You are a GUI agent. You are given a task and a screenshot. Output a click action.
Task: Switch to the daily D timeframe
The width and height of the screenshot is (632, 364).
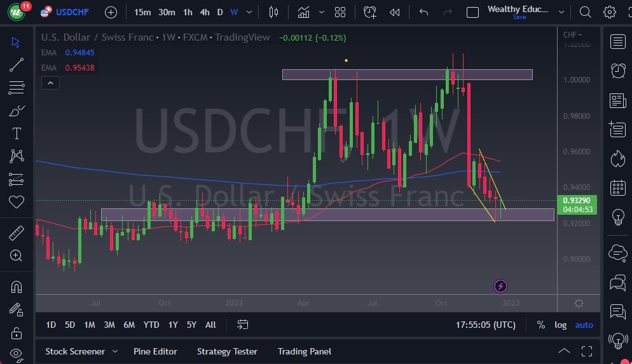pyautogui.click(x=219, y=13)
